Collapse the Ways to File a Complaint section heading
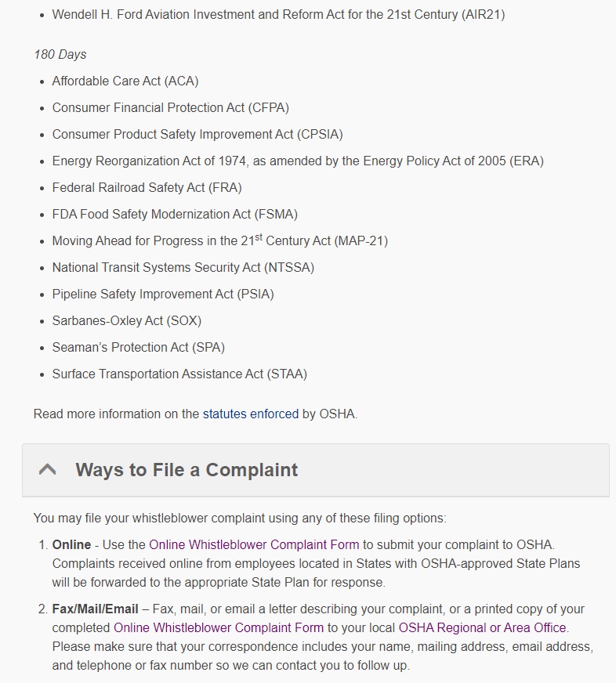This screenshot has height=683, width=616. (187, 470)
